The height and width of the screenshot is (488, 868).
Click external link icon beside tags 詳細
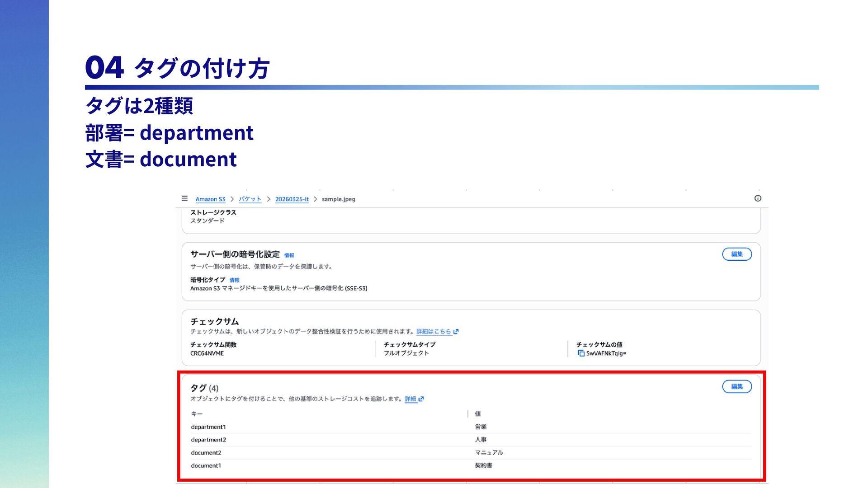coord(421,399)
